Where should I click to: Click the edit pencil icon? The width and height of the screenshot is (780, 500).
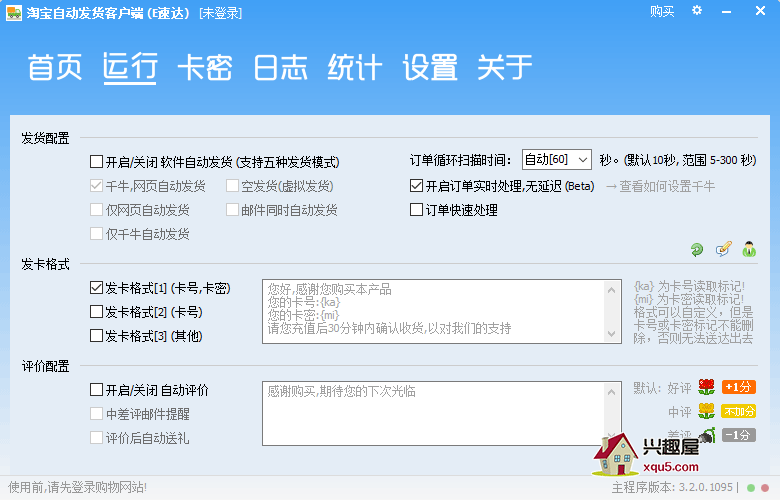(x=723, y=249)
